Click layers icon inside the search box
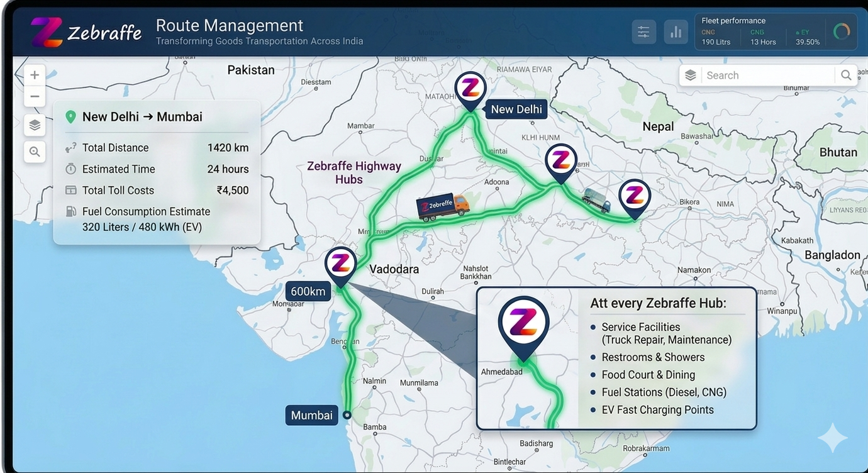Screen dimensions: 868x473 tap(690, 75)
